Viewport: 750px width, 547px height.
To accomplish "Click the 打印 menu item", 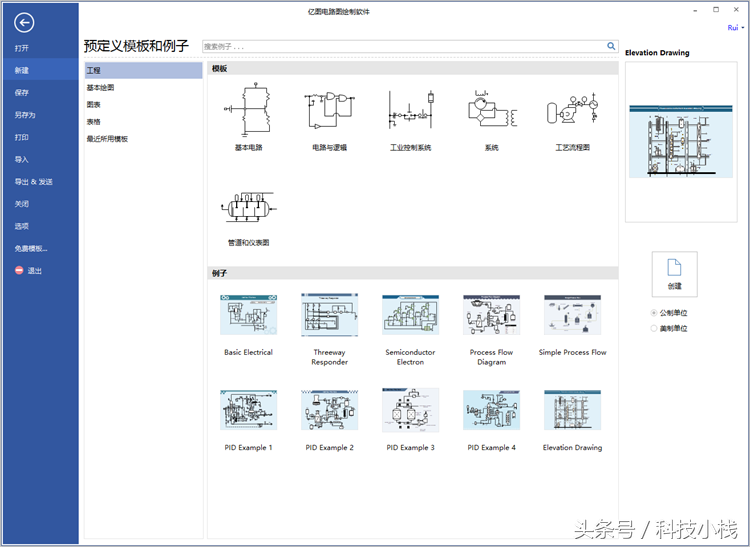I will pyautogui.click(x=39, y=137).
